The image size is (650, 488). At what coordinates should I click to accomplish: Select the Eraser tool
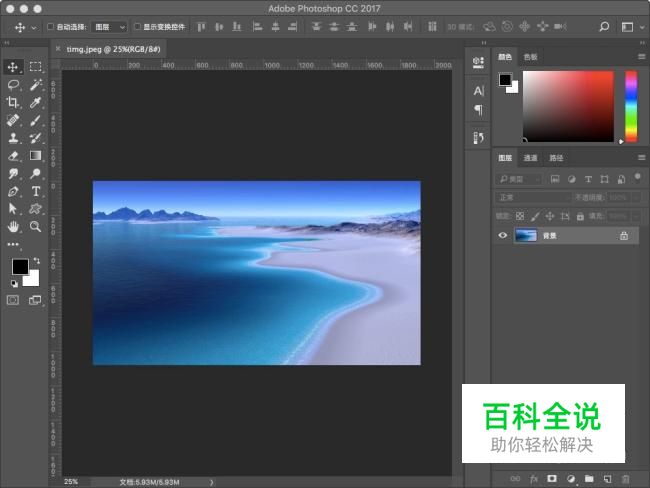tap(13, 155)
